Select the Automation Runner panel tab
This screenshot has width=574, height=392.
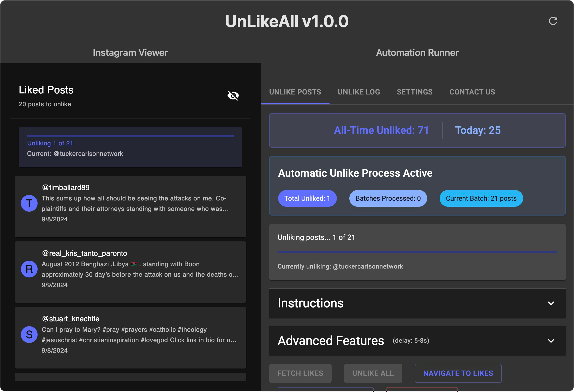pyautogui.click(x=417, y=53)
